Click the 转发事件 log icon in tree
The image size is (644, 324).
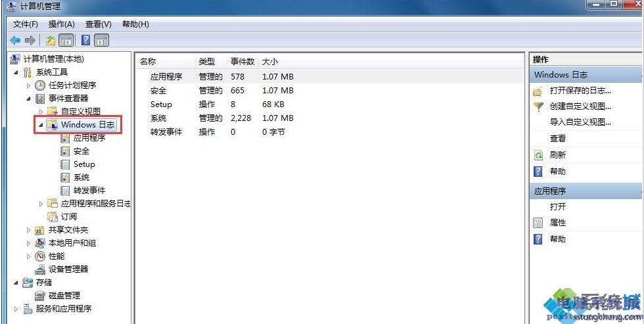click(x=65, y=191)
